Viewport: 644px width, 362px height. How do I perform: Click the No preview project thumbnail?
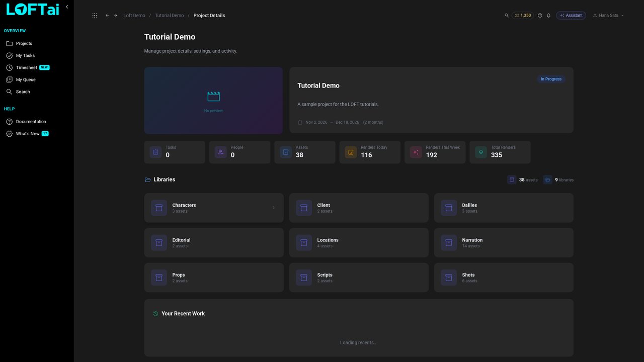[213, 101]
